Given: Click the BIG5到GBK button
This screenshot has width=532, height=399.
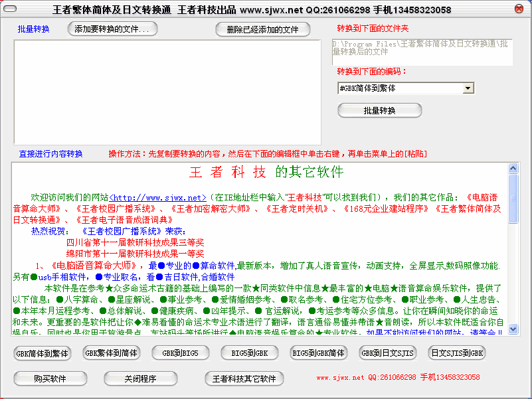Looking at the screenshot, I should 249,353.
